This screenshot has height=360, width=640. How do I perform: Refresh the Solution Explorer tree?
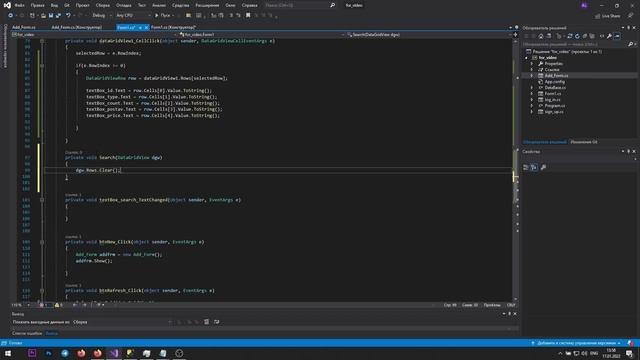(577, 36)
